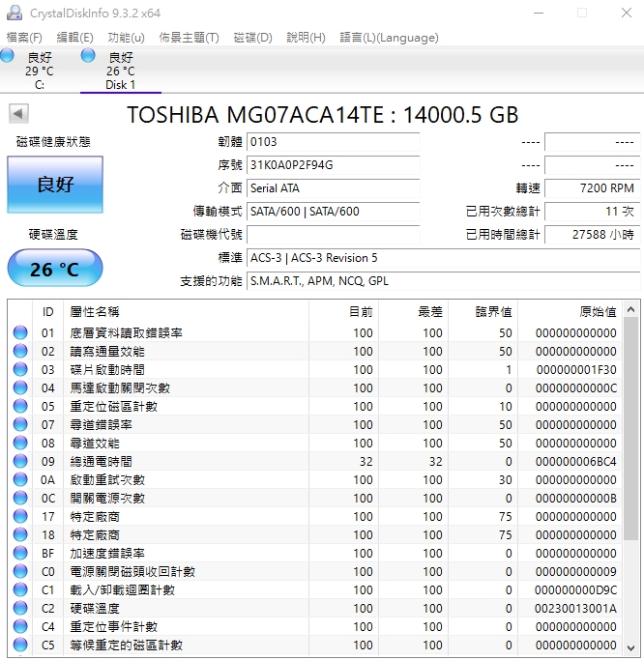Click the power on hours field 27588 小時
644x660 pixels.
592,235
